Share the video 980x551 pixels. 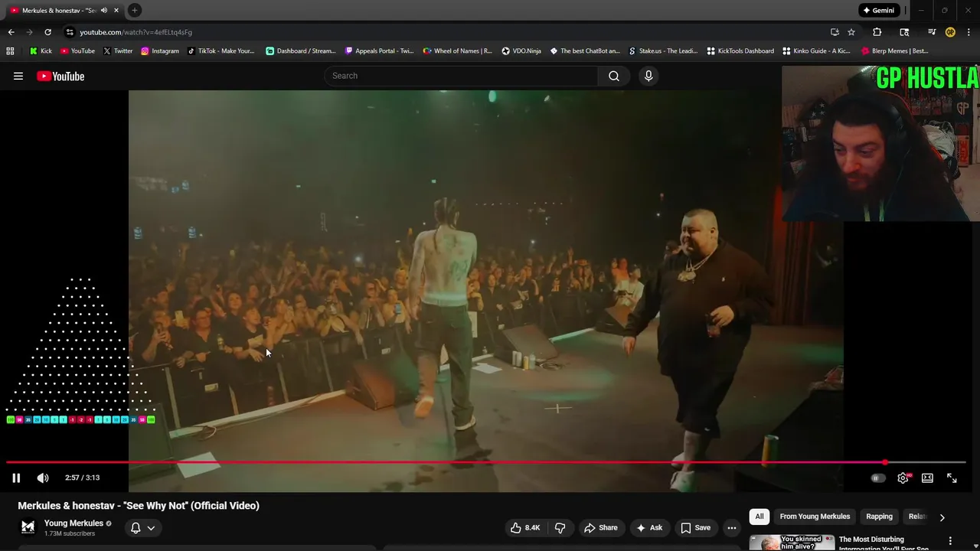601,527
